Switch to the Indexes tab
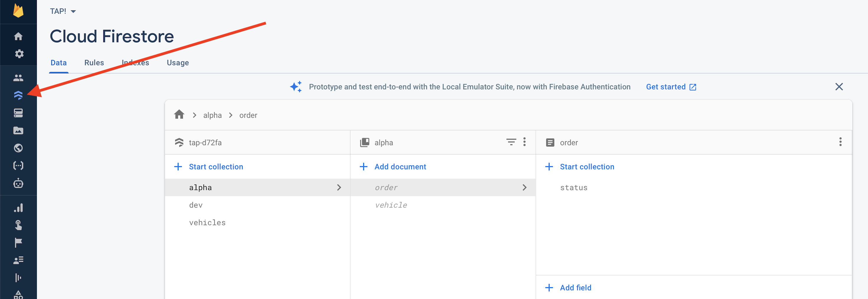The image size is (868, 299). click(x=136, y=63)
